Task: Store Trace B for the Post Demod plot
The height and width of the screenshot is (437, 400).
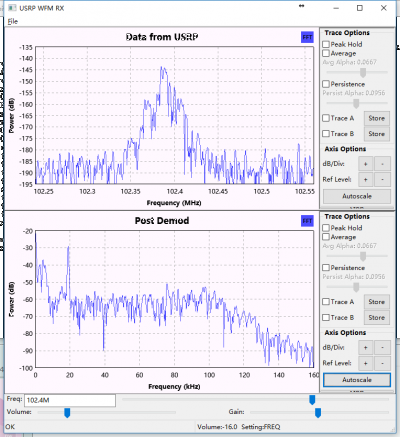Action: point(377,318)
